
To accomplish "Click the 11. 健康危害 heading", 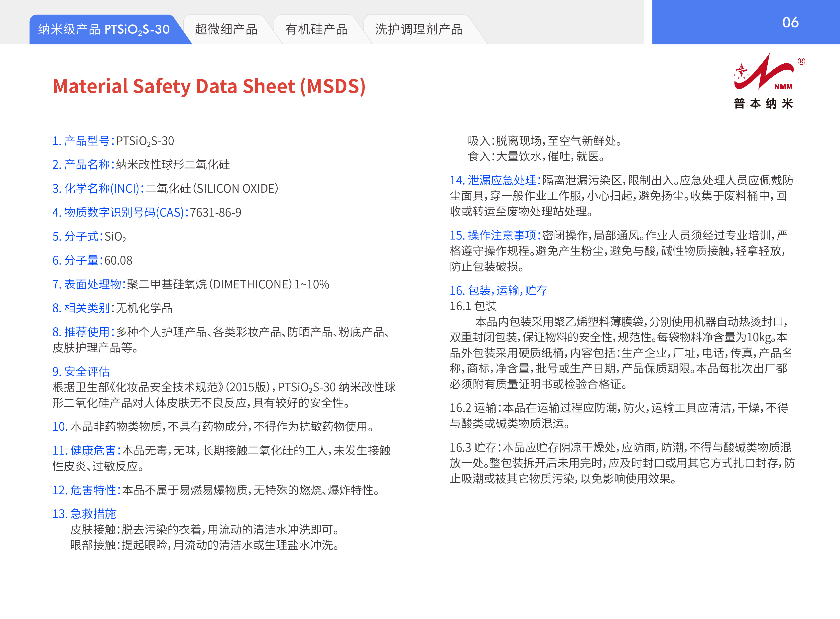I will [x=87, y=450].
